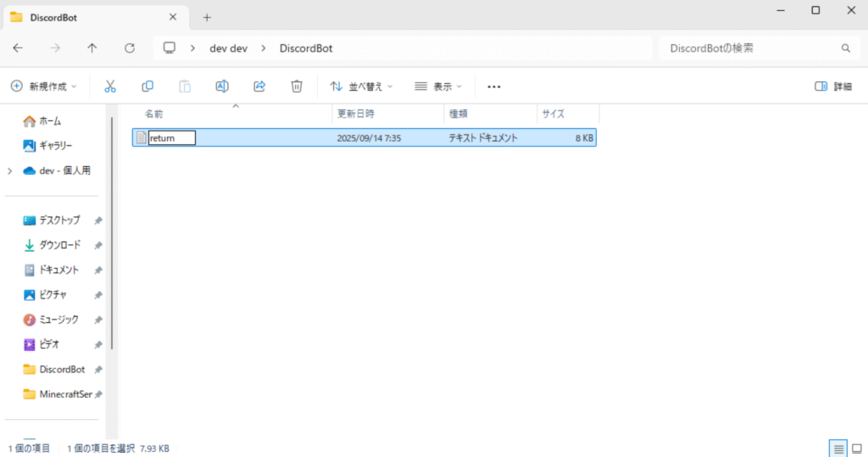Expand the dev - 個人用 tree node

click(9, 170)
